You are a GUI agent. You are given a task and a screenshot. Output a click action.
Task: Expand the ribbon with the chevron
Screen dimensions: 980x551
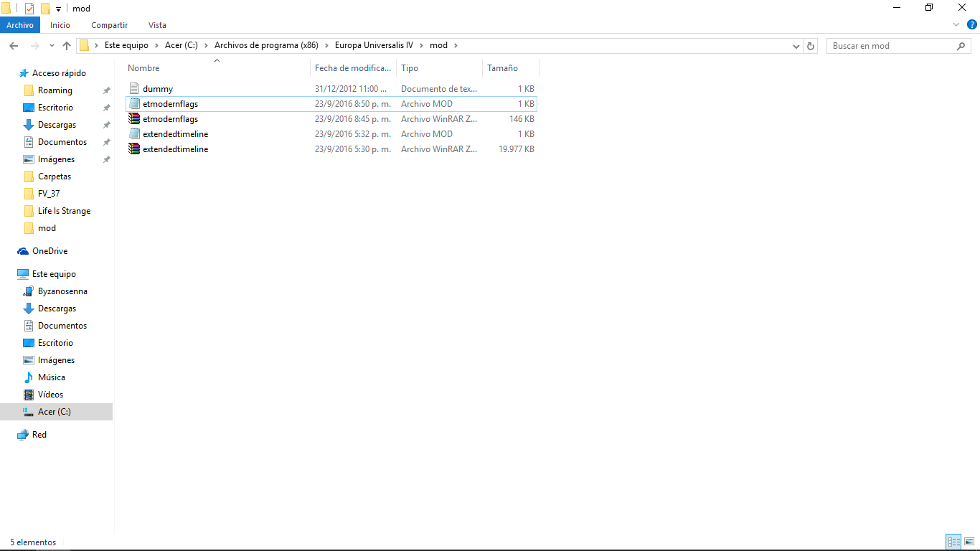(956, 24)
